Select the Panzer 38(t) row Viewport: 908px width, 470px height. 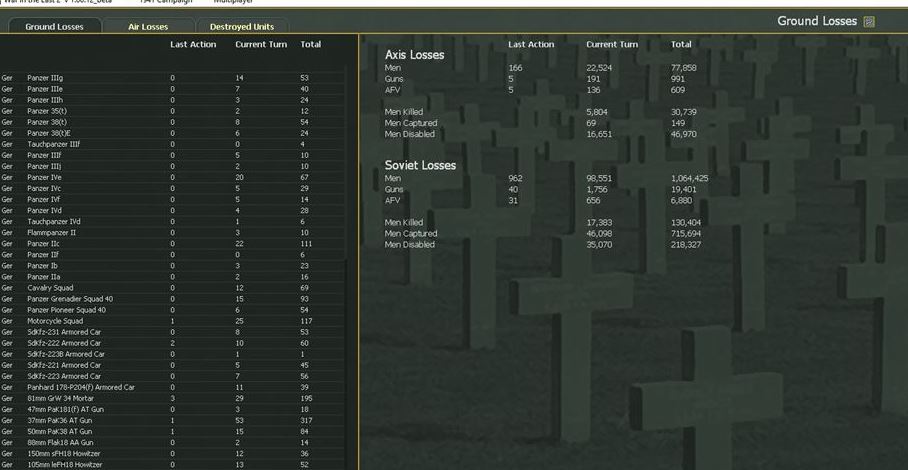173,122
